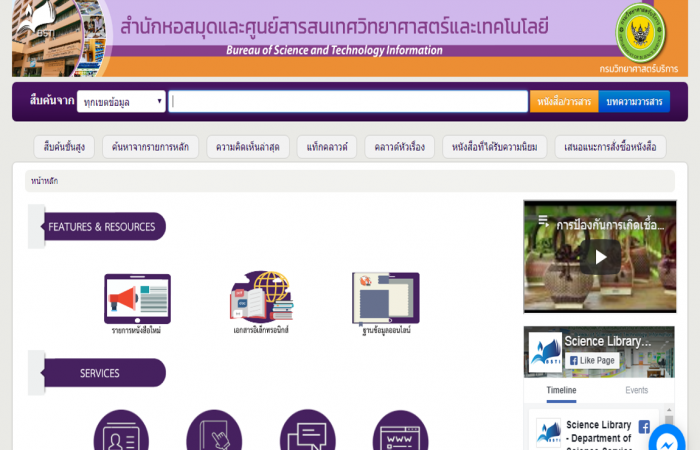Click the Services heading
This screenshot has width=700, height=450.
102,373
